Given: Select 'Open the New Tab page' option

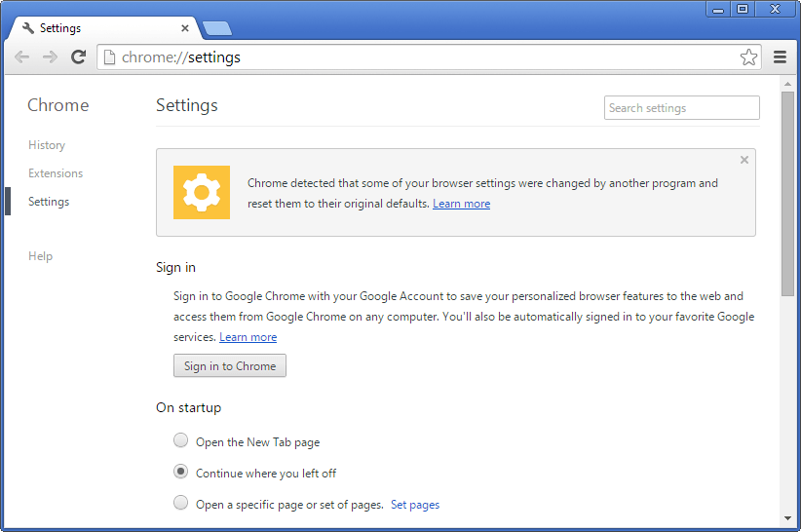Looking at the screenshot, I should tap(180, 440).
